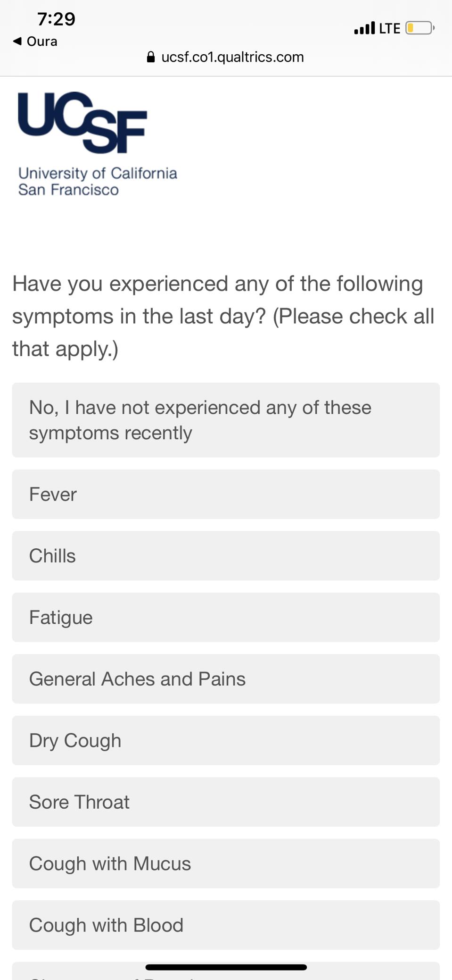This screenshot has height=980, width=452.
Task: Tap the UCSF logo
Action: coord(82,123)
